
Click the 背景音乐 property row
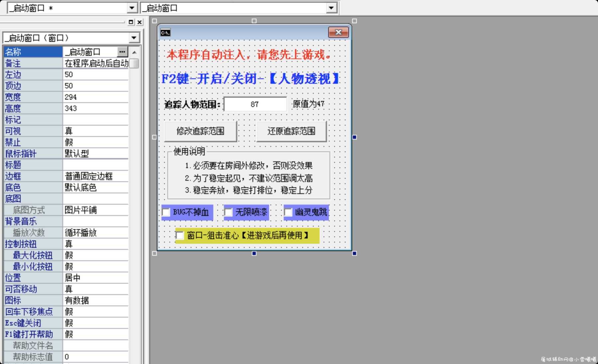[66, 221]
